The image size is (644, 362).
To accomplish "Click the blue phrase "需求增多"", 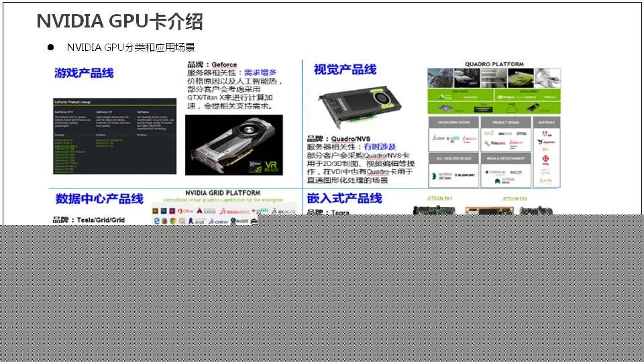I will coord(260,72).
